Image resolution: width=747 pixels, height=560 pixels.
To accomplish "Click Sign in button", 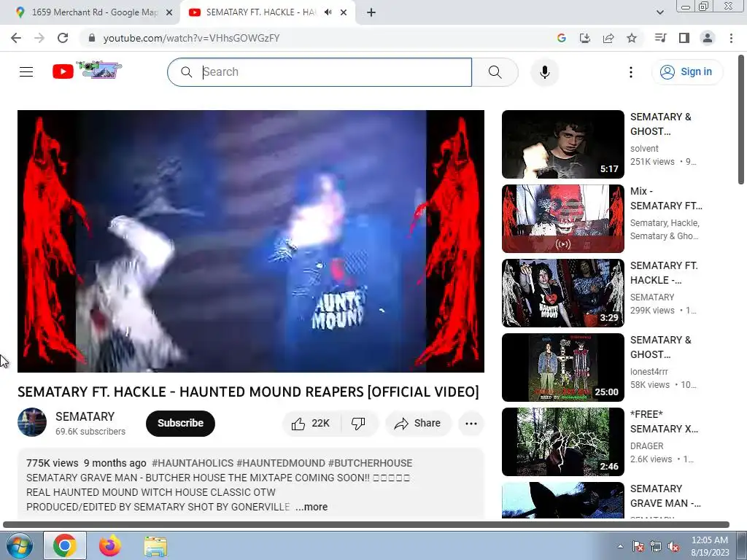I will (686, 72).
